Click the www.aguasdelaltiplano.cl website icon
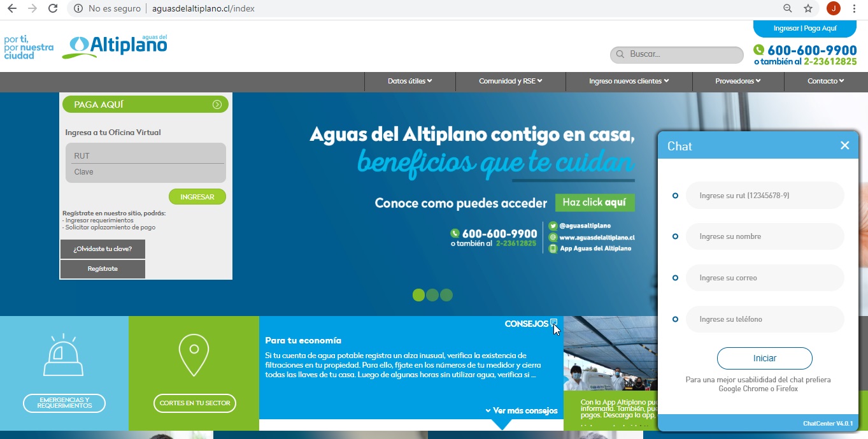Viewport: 868px width, 439px height. pos(552,237)
